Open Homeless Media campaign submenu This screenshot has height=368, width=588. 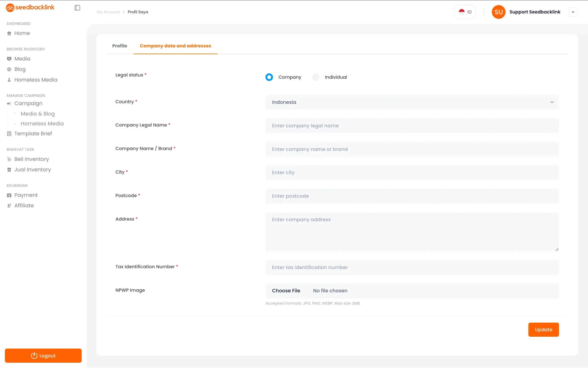click(42, 124)
